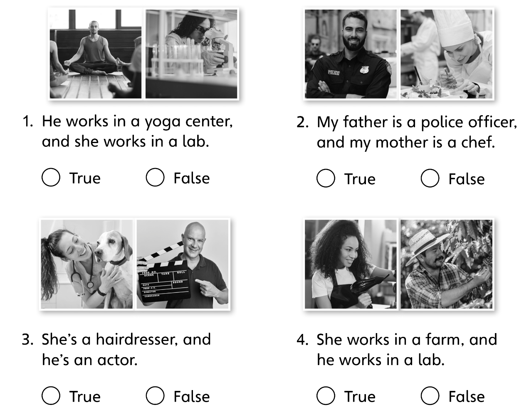The width and height of the screenshot is (524, 420).
Task: Click the sentence "She's a hairdresser, and he's an actor"
Action: 126,349
